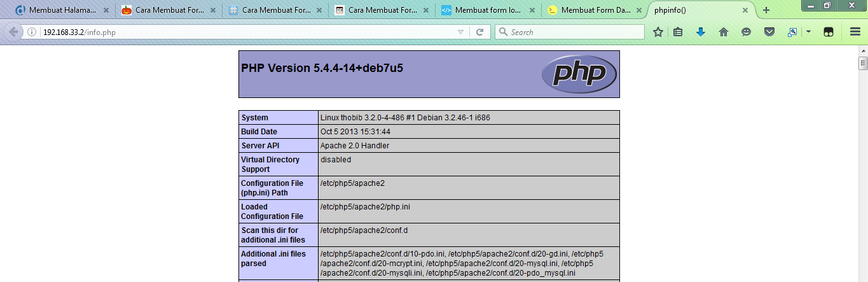The image size is (868, 282).
Task: Open site information icon in address bar
Action: pos(32,32)
